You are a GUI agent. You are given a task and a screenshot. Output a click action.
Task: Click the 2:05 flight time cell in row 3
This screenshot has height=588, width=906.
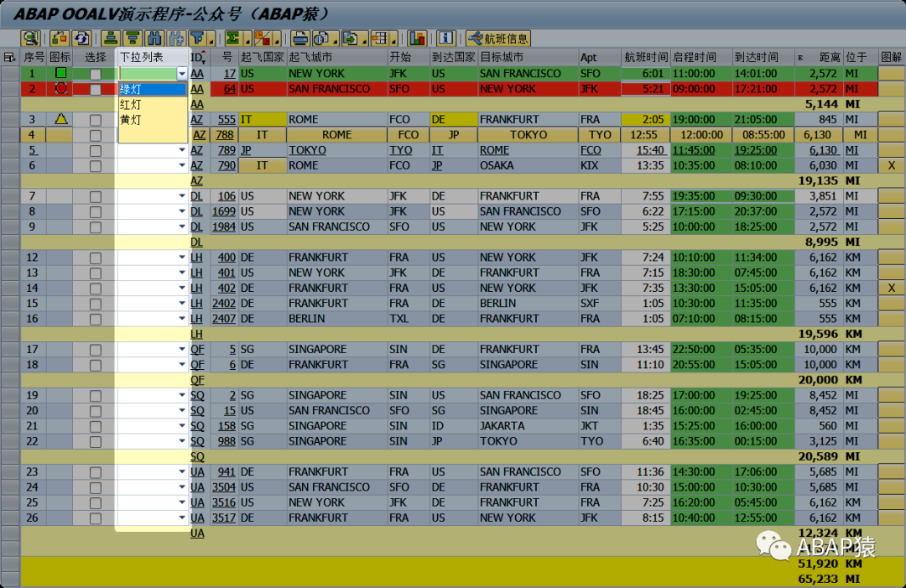point(645,120)
